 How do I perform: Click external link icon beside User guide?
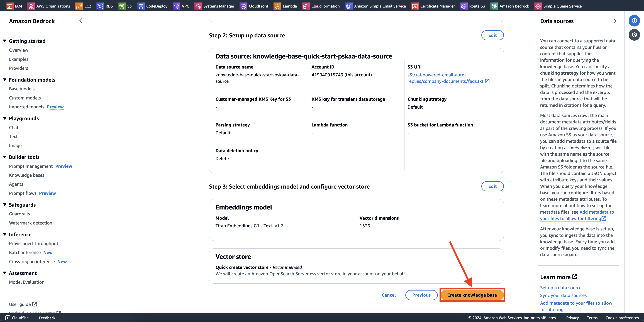[x=35, y=304]
